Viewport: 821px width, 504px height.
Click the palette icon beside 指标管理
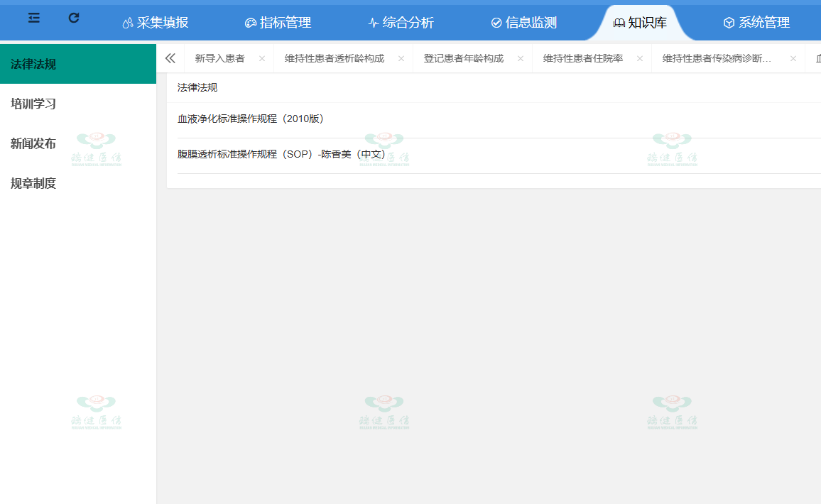coord(250,23)
